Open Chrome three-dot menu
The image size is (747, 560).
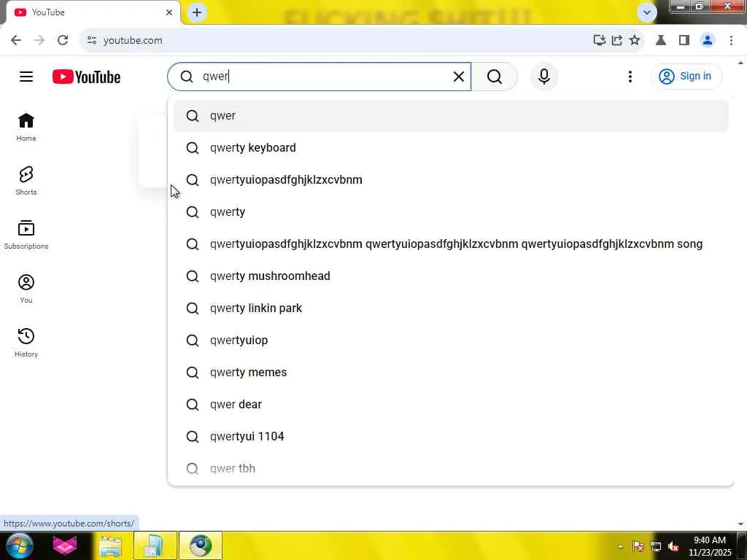731,41
